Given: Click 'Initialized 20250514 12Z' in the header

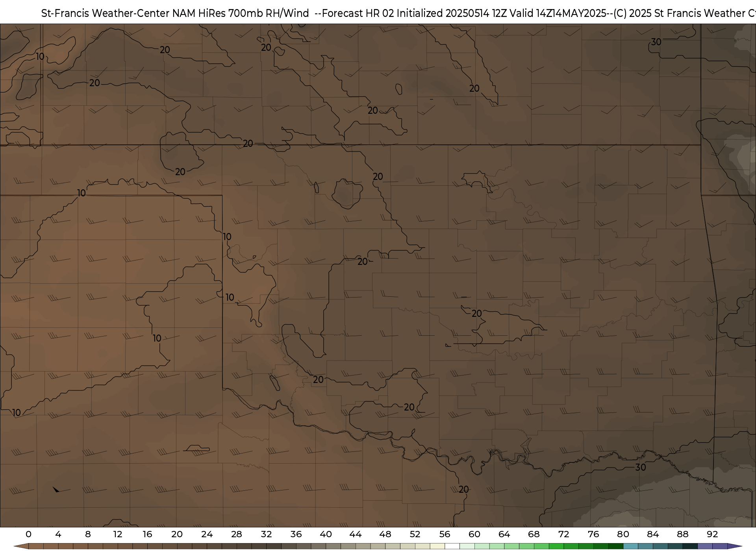Looking at the screenshot, I should pyautogui.click(x=452, y=13).
